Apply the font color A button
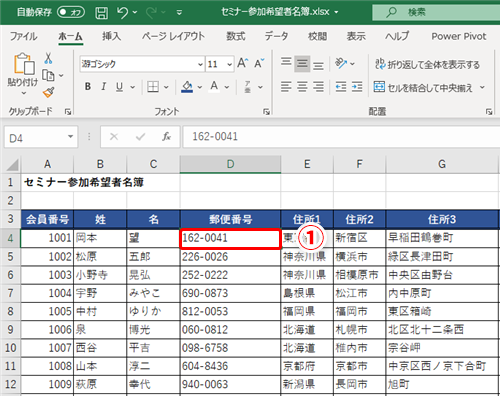500x396 pixels. click(214, 87)
